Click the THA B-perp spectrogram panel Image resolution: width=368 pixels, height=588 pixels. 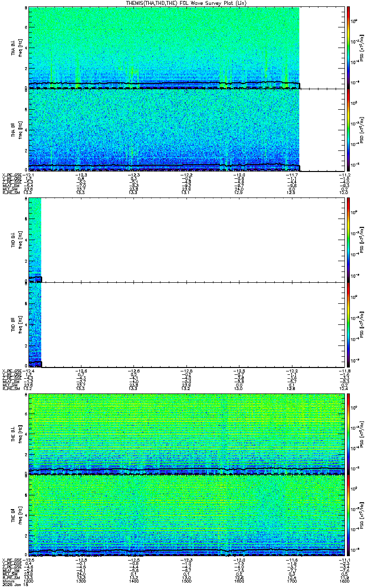164,48
